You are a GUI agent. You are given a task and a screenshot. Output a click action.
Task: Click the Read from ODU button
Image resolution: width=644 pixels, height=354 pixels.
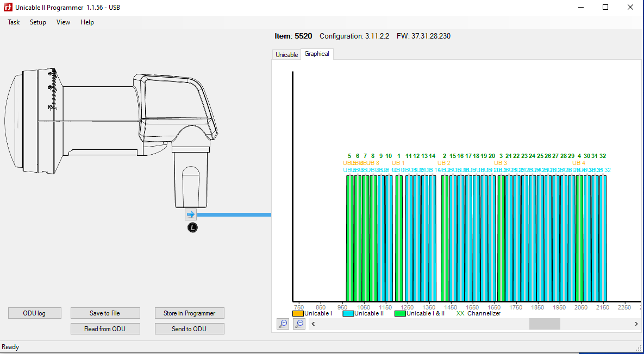click(105, 329)
